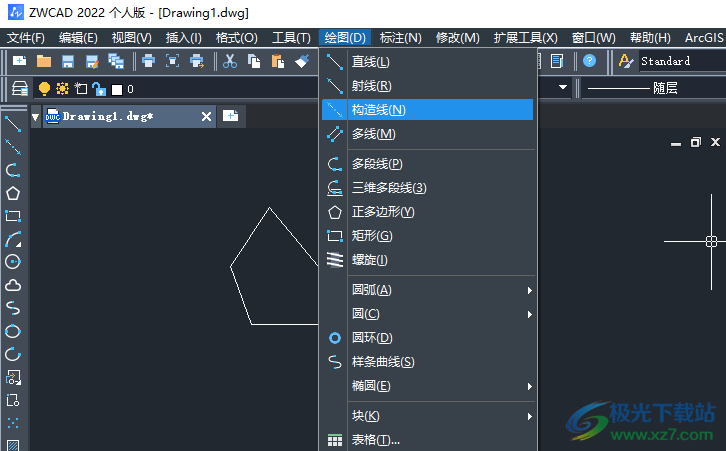726x451 pixels.
Task: Click the Insert Block tool in left toolbar
Action: tap(13, 377)
